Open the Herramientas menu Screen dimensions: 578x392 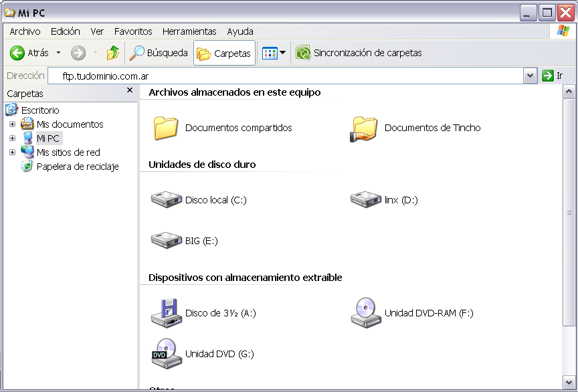tap(189, 31)
